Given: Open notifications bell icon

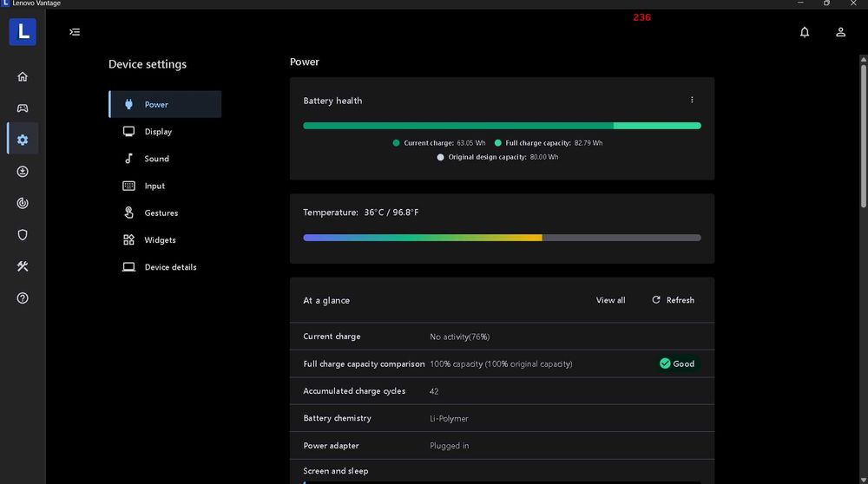Looking at the screenshot, I should [805, 32].
